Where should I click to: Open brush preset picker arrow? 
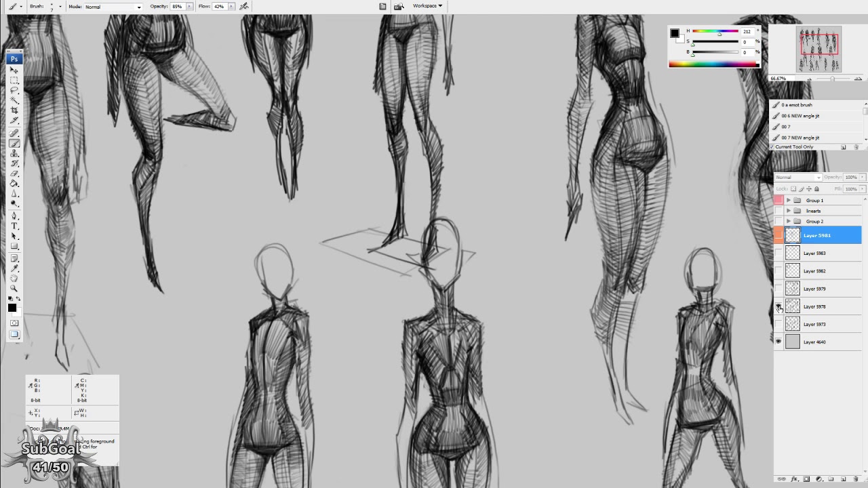60,7
